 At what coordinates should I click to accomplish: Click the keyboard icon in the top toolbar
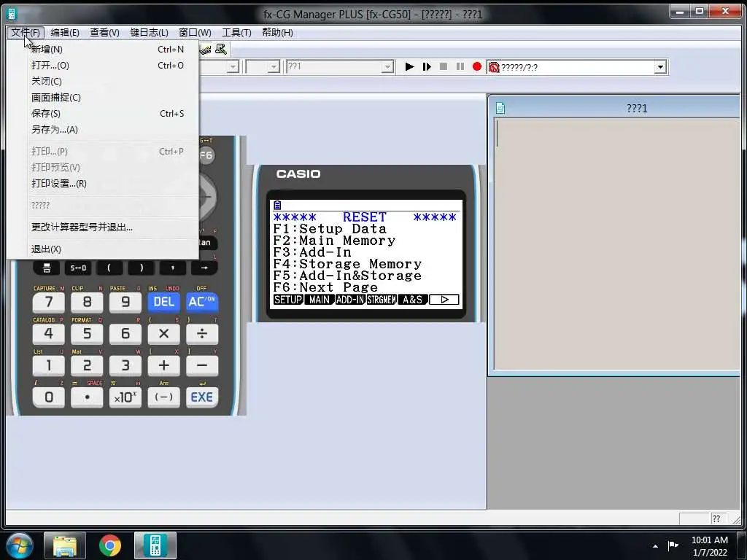pos(205,49)
